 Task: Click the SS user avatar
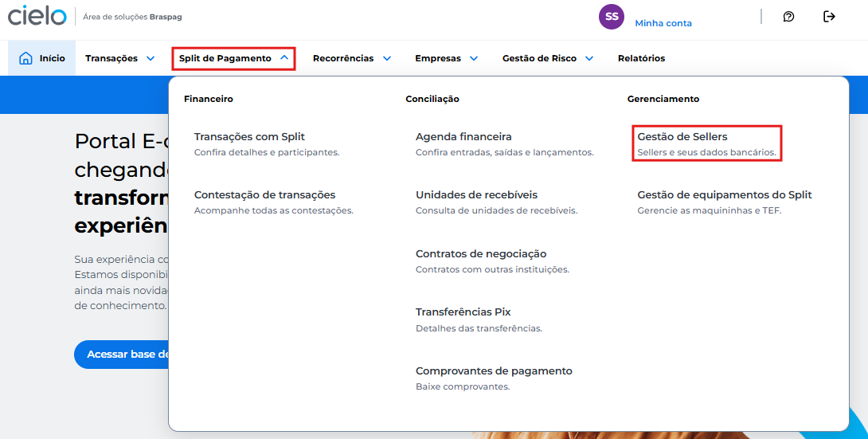tap(611, 17)
